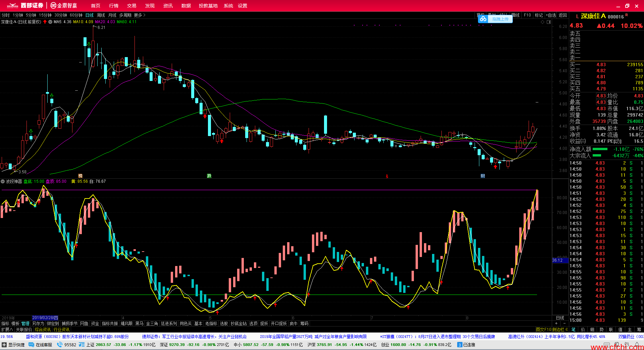Click the 显示快捷 plus icon
644x350 pixels.
(4, 345)
